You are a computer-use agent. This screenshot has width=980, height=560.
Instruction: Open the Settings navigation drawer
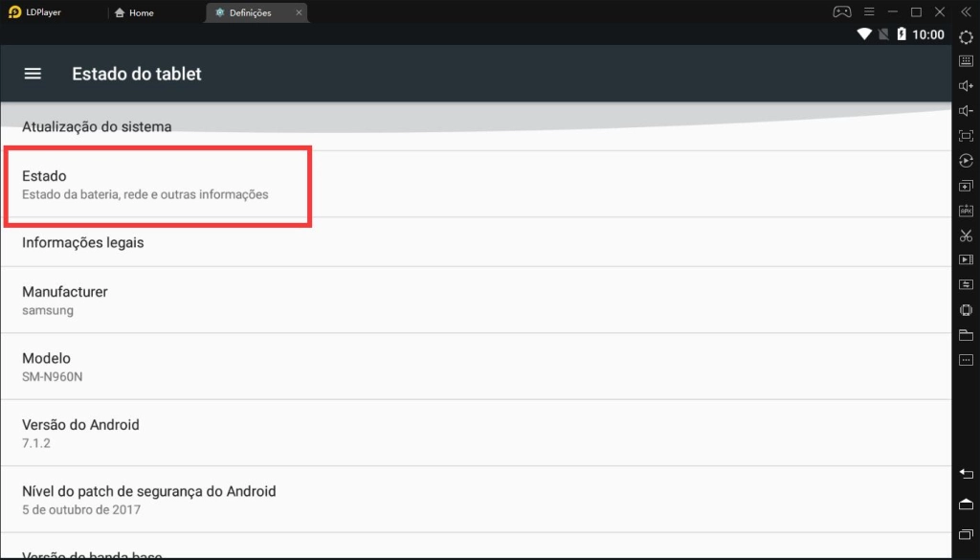(33, 73)
